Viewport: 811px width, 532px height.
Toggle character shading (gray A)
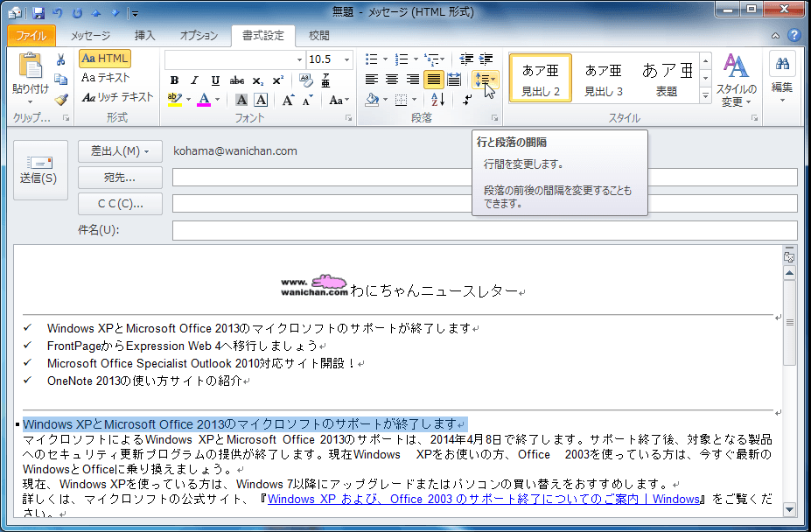tap(241, 101)
